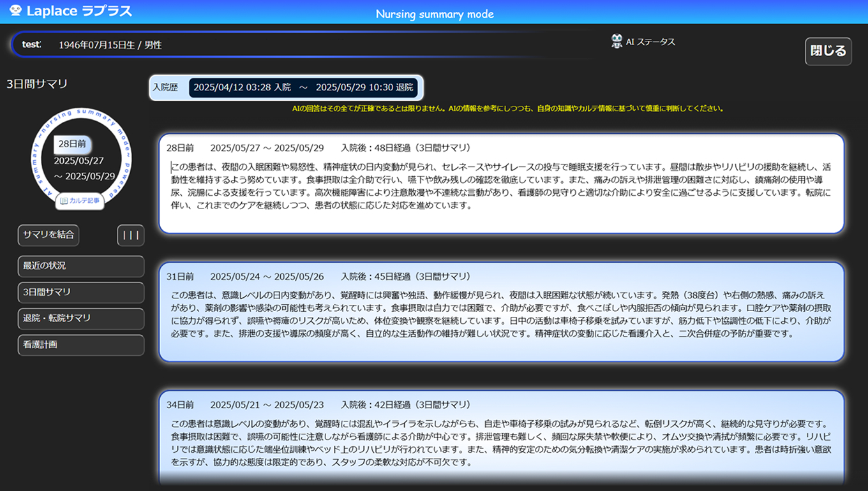The image size is (868, 491).
Task: Open the 最近の状況 menu item
Action: [x=80, y=266]
